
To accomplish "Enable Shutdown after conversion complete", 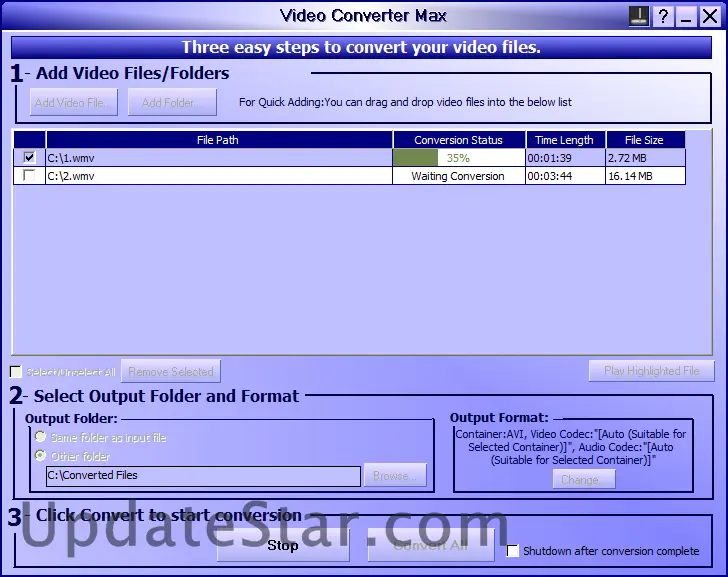I will [x=513, y=551].
